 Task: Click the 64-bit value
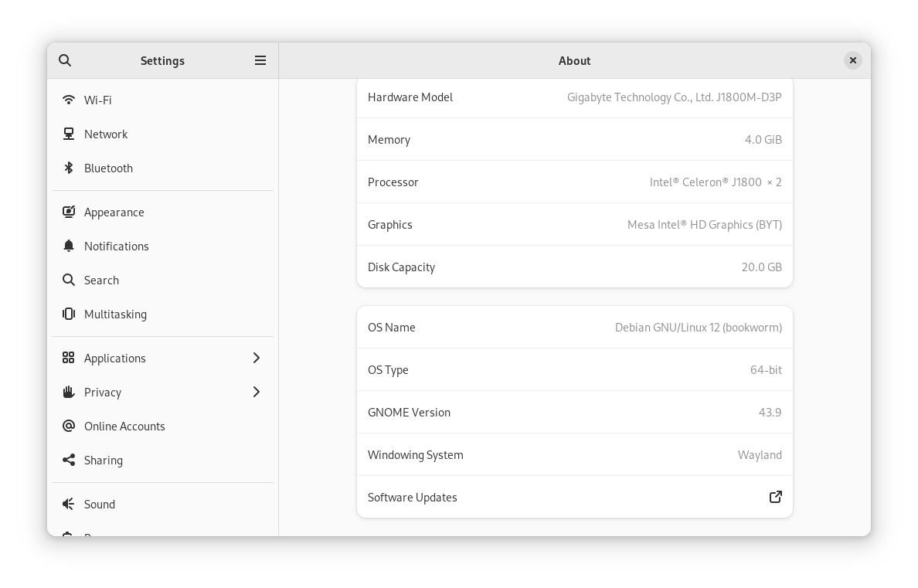pyautogui.click(x=766, y=370)
